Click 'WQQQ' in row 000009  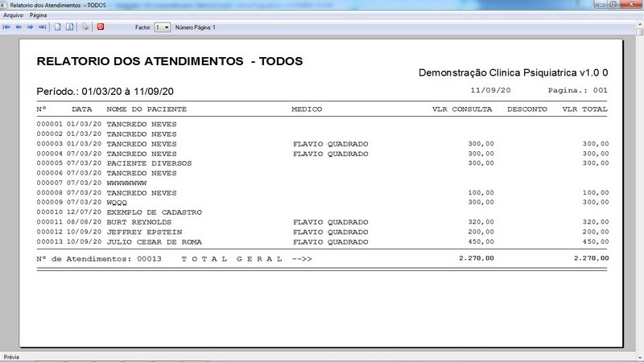(x=117, y=203)
